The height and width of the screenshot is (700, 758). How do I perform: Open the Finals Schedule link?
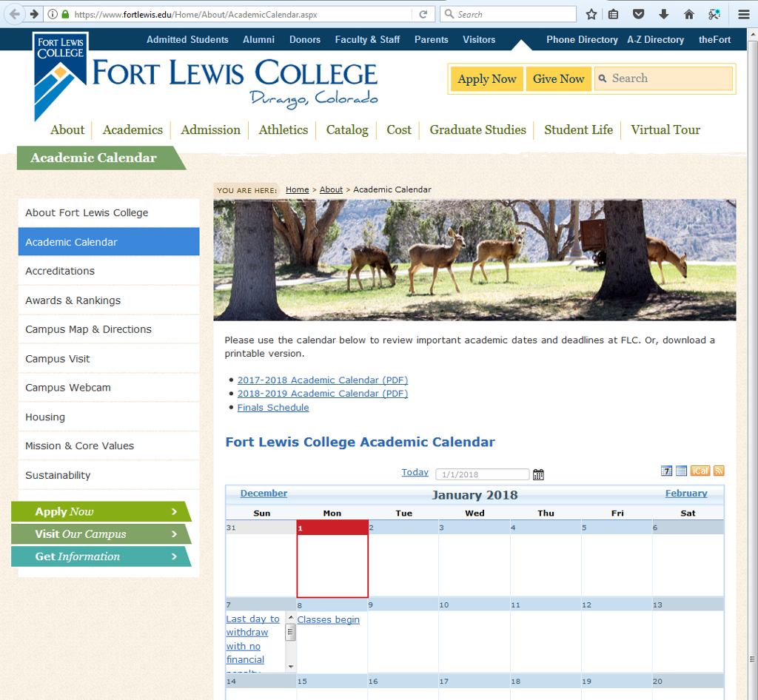[x=273, y=408]
